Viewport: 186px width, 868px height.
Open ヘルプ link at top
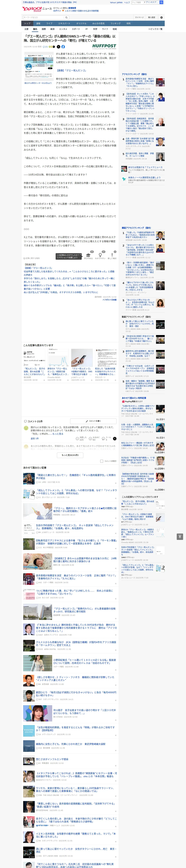click(x=127, y=2)
